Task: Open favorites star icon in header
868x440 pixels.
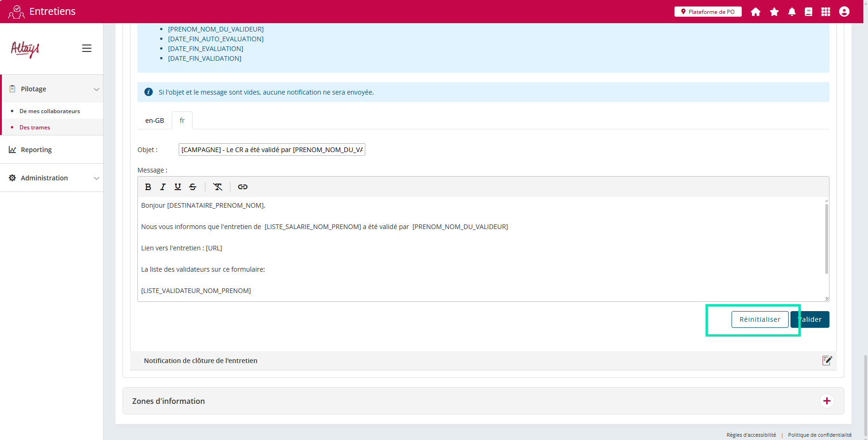Action: coord(774,12)
